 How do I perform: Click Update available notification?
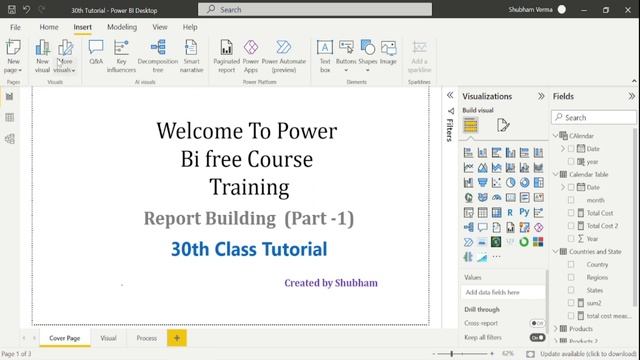(x=588, y=353)
